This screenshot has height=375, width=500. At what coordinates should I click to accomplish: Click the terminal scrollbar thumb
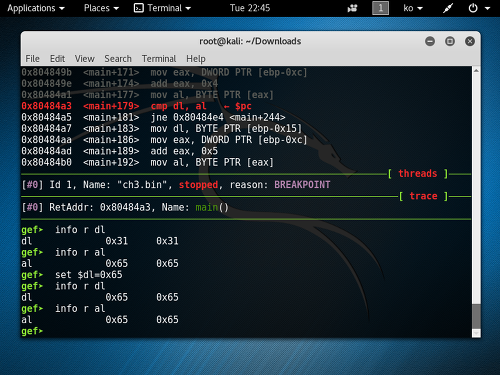tap(476, 316)
